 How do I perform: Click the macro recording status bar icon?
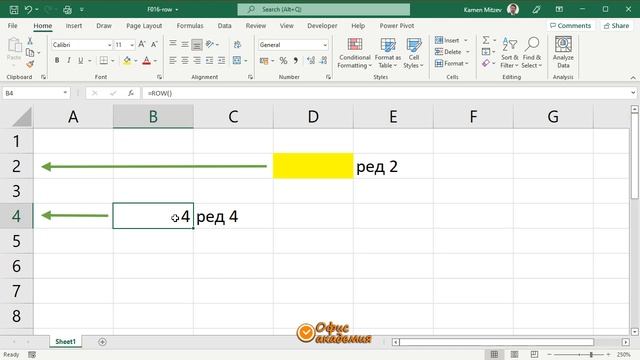[x=32, y=355]
